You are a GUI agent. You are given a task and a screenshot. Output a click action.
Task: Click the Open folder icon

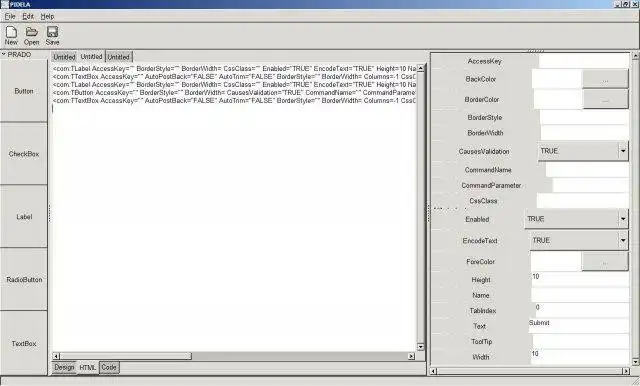tap(31, 32)
